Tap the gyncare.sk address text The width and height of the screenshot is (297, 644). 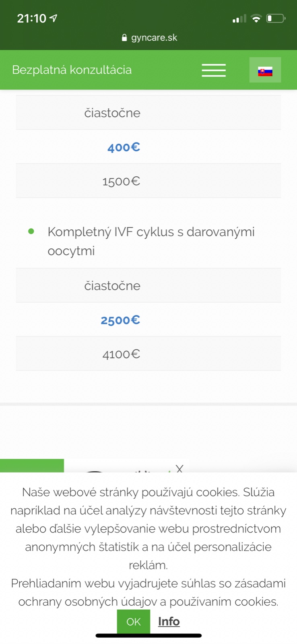tap(154, 38)
